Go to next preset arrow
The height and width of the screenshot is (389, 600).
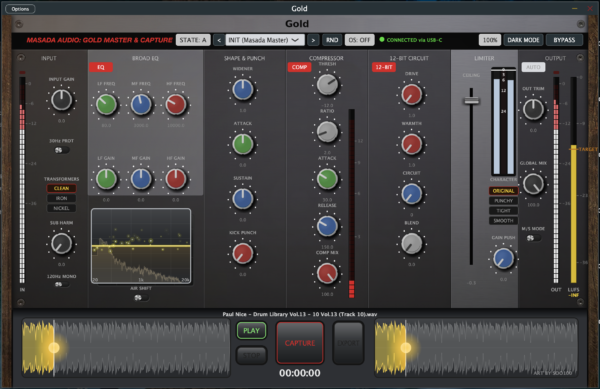[x=313, y=40]
